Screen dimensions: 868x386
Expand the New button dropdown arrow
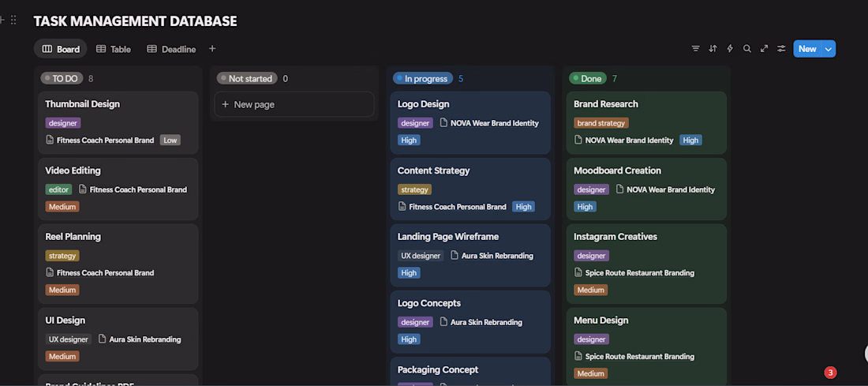829,49
